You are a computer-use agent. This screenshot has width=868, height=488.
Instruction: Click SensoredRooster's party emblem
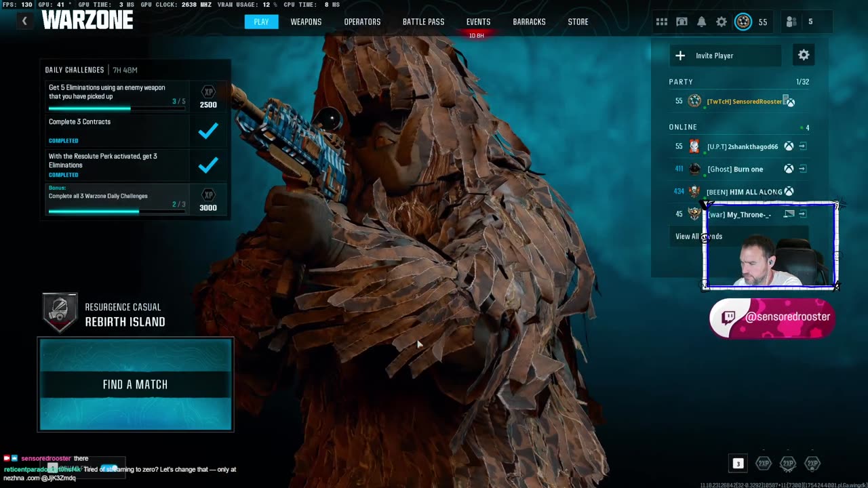(x=694, y=101)
